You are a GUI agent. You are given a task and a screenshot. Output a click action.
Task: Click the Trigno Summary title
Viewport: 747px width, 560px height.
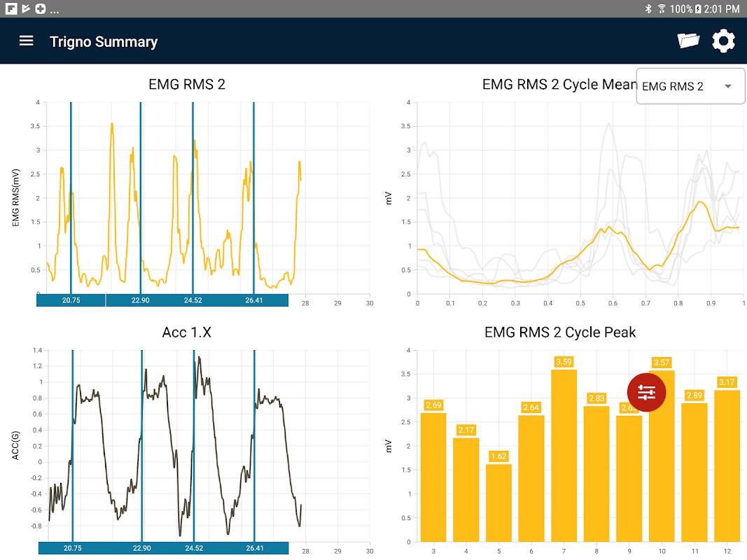[x=104, y=42]
